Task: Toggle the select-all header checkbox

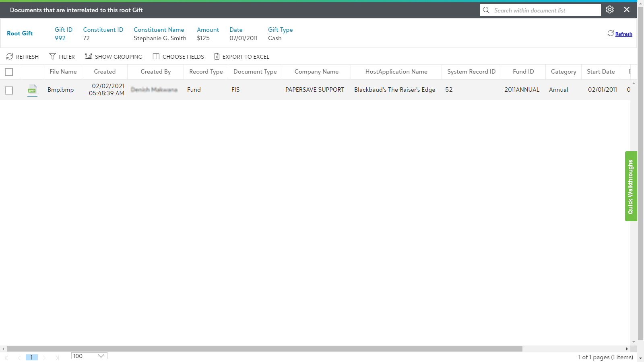Action: (x=9, y=72)
